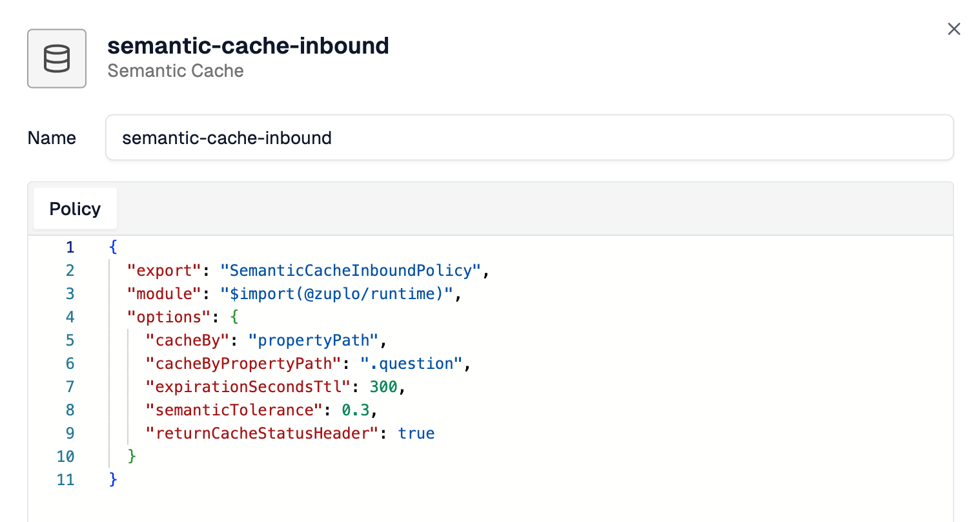The width and height of the screenshot is (980, 522).
Task: Click line number 1 in the editor
Action: pyautogui.click(x=70, y=247)
